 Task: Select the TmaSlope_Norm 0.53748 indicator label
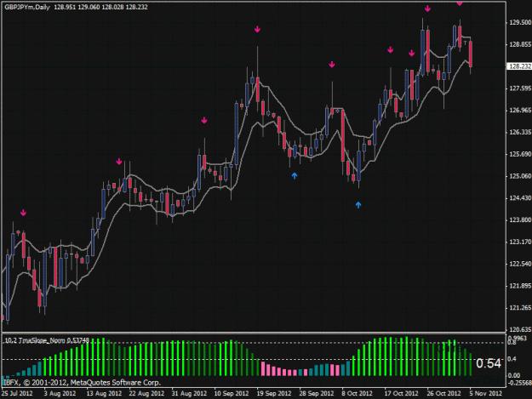tap(47, 340)
